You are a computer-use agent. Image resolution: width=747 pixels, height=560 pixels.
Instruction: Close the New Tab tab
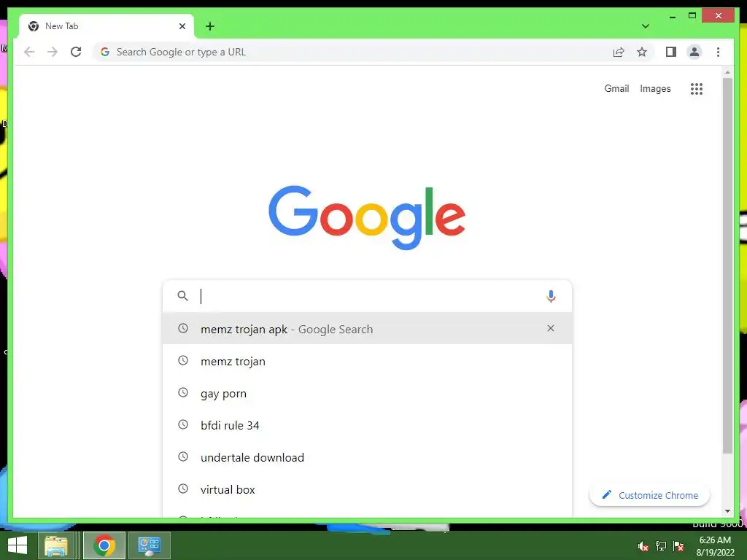pos(182,26)
